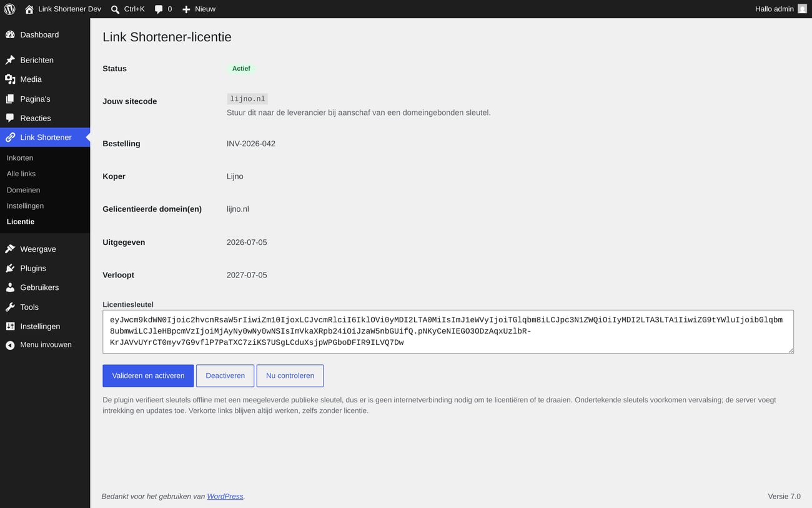The height and width of the screenshot is (508, 812).
Task: Click the licensed domain value lijno.nl
Action: coord(238,209)
